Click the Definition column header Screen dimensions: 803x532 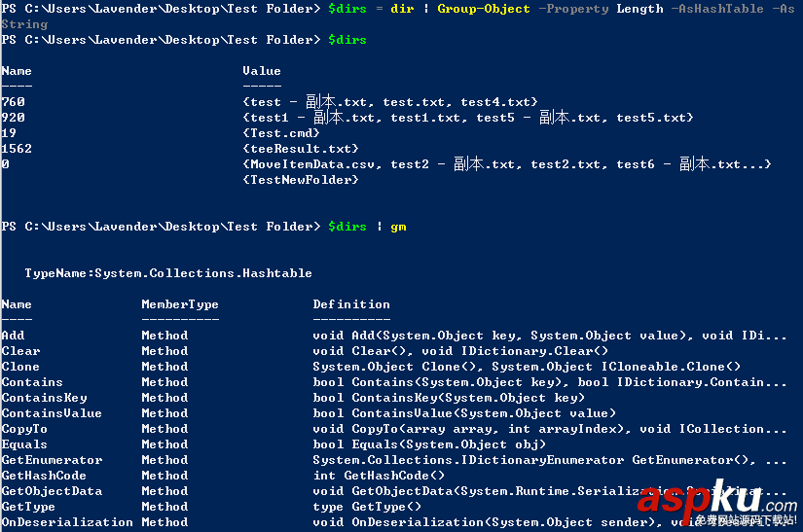(351, 304)
